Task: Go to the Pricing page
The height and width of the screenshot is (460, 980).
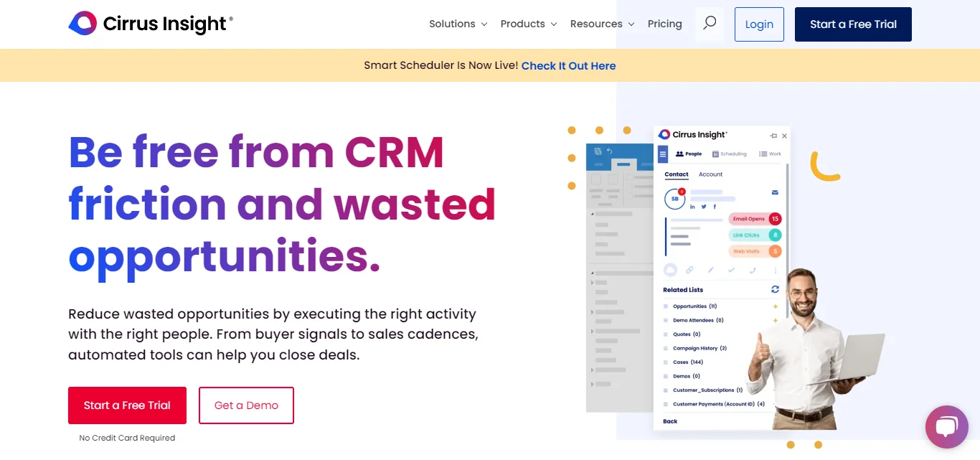Action: 665,24
